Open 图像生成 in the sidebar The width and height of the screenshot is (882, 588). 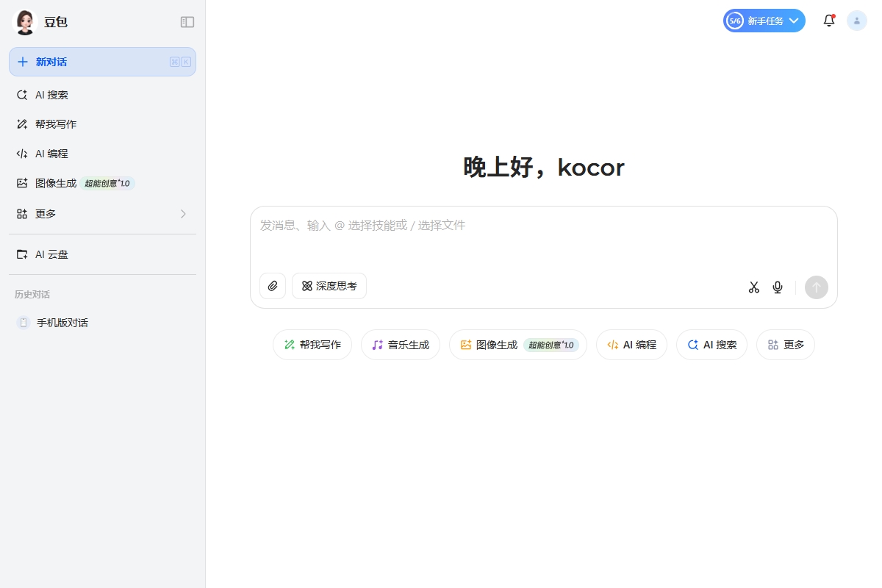(57, 183)
